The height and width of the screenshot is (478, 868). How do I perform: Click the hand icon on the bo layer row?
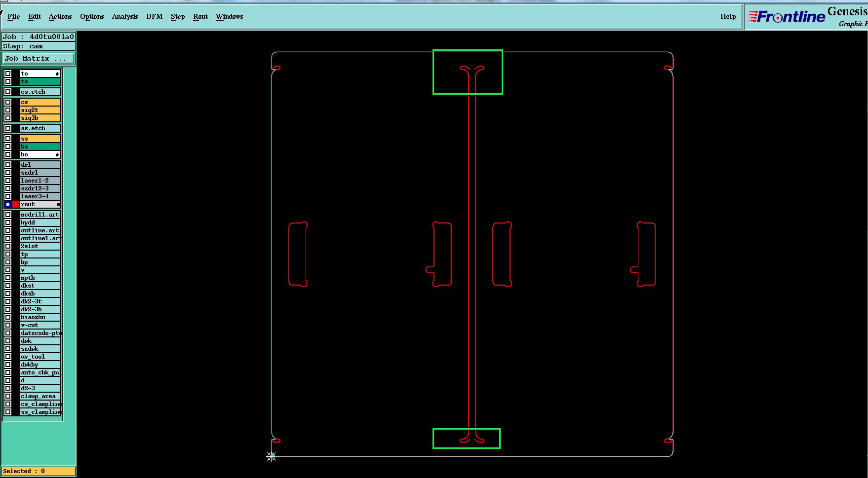click(x=57, y=154)
